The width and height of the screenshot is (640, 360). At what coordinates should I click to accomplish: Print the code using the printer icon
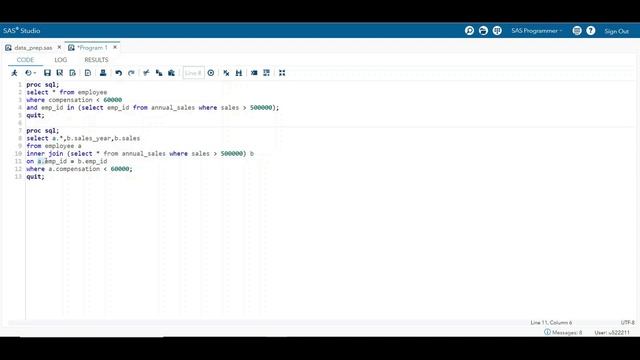(103, 73)
